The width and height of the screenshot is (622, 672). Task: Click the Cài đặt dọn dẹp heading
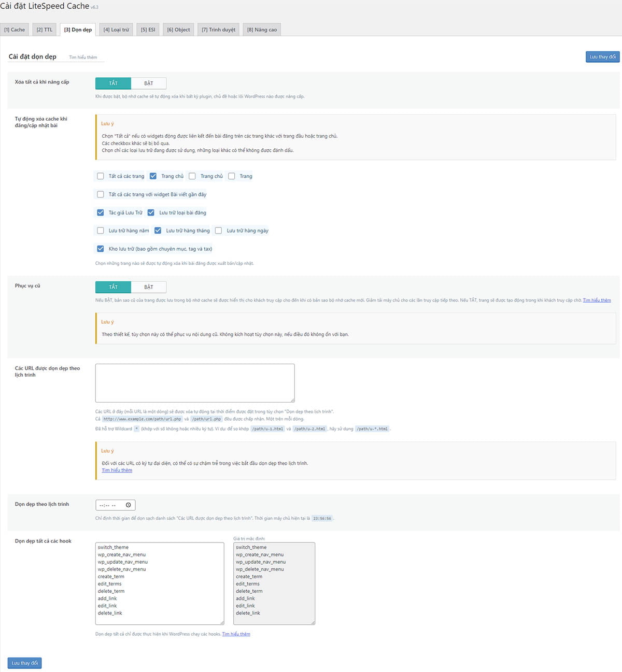32,56
